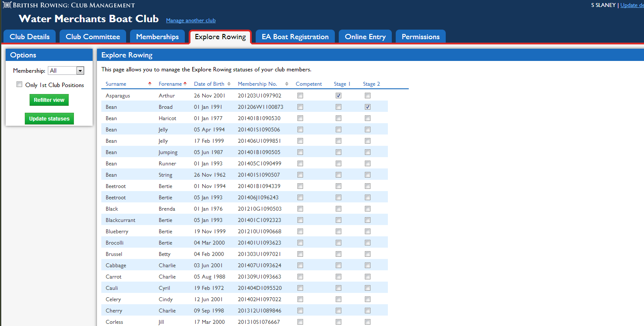Switch to the Club Details tab
This screenshot has height=326, width=644.
click(x=30, y=37)
